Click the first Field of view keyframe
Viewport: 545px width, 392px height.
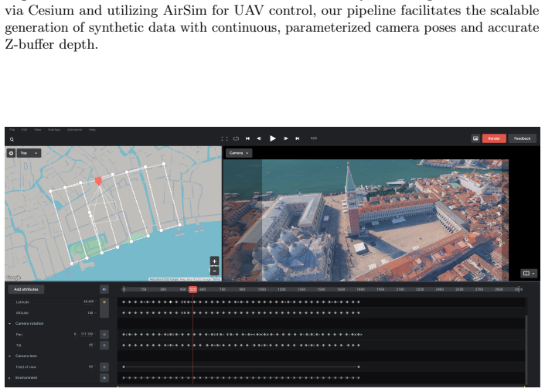(124, 366)
